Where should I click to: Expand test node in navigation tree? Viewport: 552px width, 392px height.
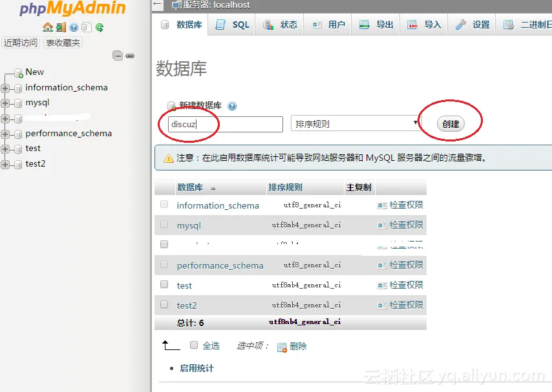5,149
